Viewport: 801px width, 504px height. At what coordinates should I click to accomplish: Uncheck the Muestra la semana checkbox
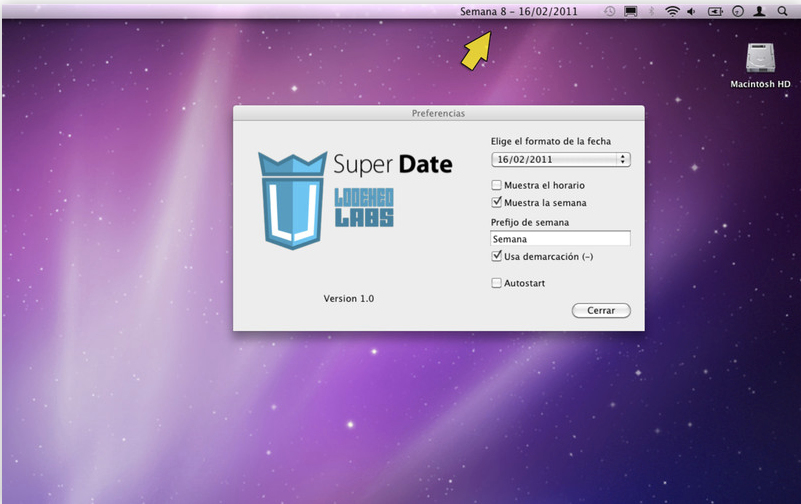point(496,202)
